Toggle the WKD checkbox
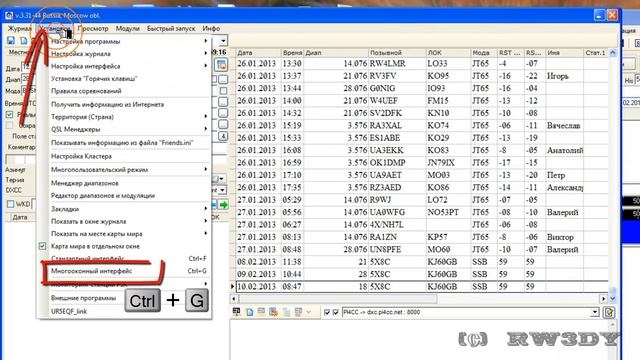 tap(11, 204)
